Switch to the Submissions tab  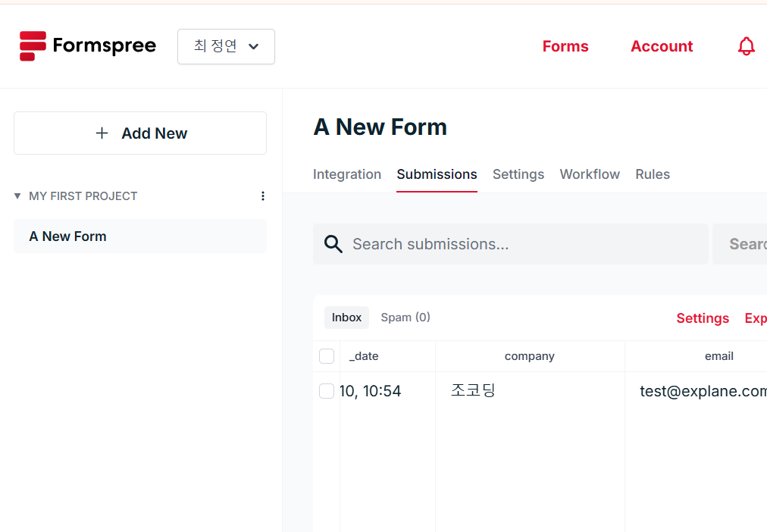click(x=437, y=174)
